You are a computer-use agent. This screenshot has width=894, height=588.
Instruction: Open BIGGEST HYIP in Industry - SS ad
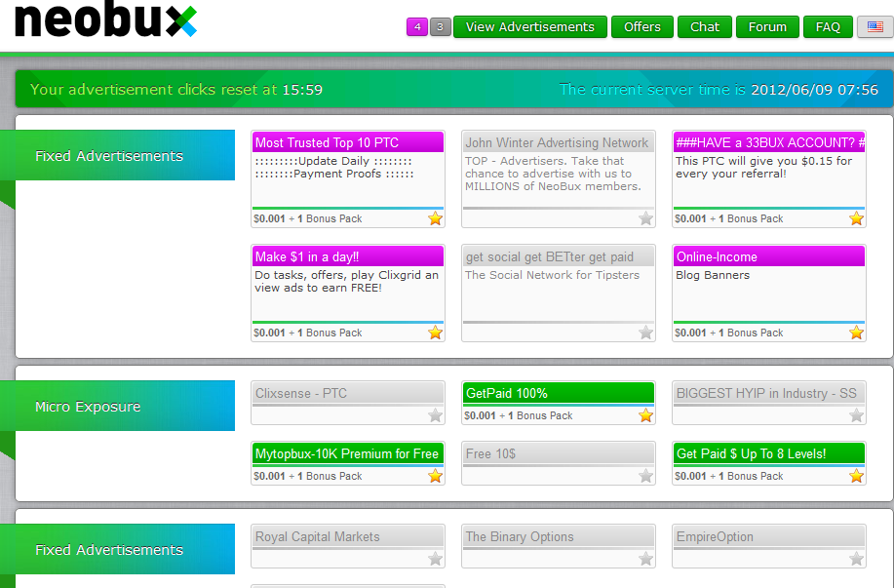click(769, 394)
